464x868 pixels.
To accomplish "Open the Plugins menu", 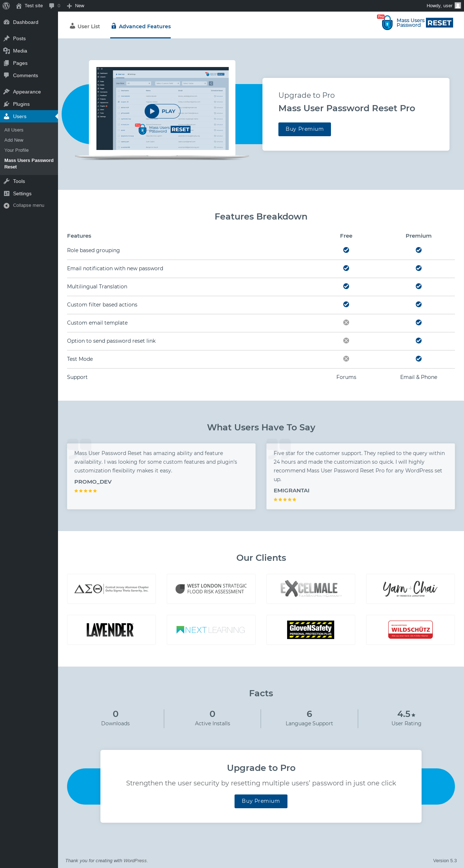I will point(29,104).
